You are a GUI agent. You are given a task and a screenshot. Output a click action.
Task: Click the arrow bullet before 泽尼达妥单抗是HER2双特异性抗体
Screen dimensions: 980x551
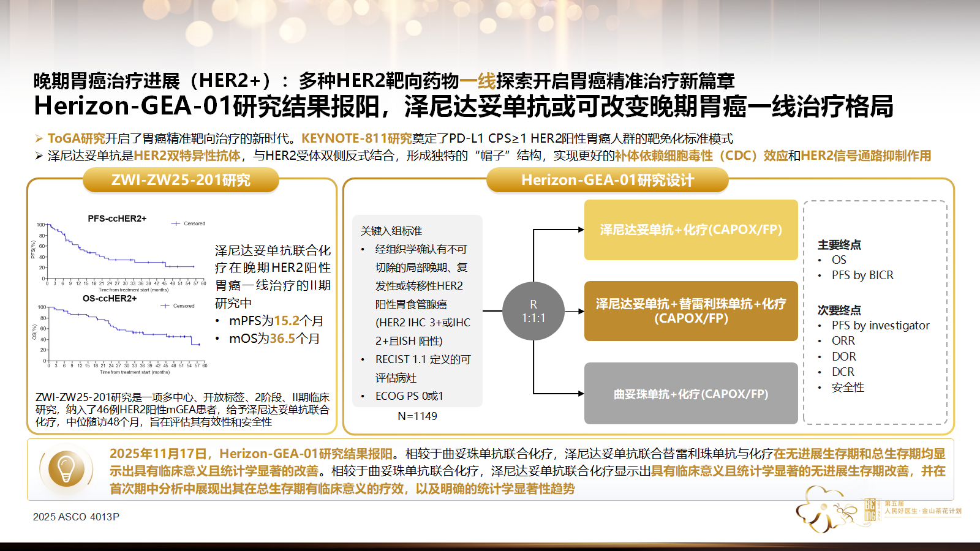pos(39,156)
